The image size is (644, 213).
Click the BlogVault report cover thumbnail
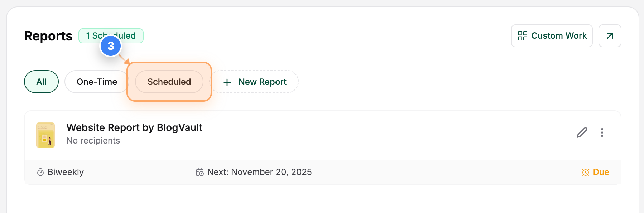pyautogui.click(x=45, y=135)
